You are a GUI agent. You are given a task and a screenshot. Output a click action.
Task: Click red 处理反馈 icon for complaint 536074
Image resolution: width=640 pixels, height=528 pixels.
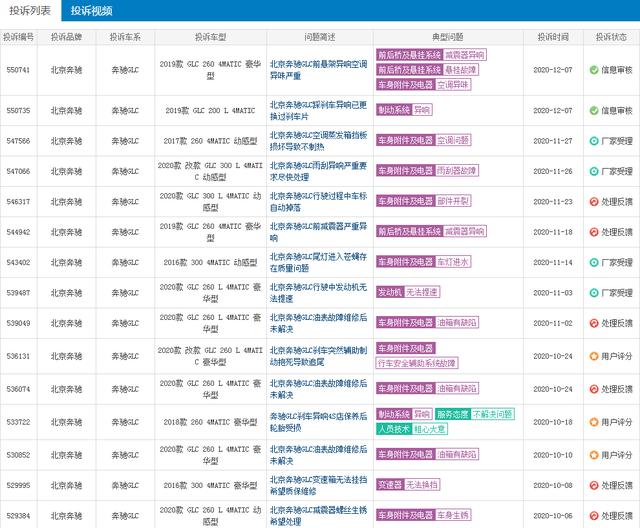pyautogui.click(x=594, y=389)
